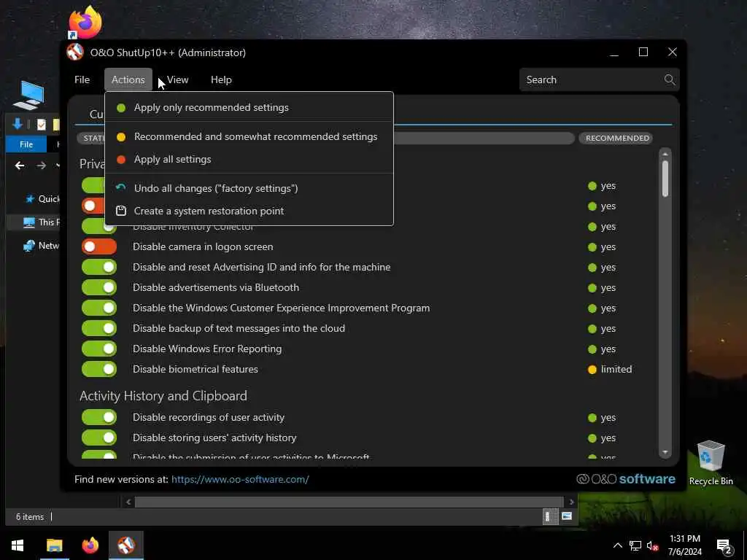Click green yes indicator for Windows Error Reporting
This screenshot has width=747, height=560.
pos(592,349)
